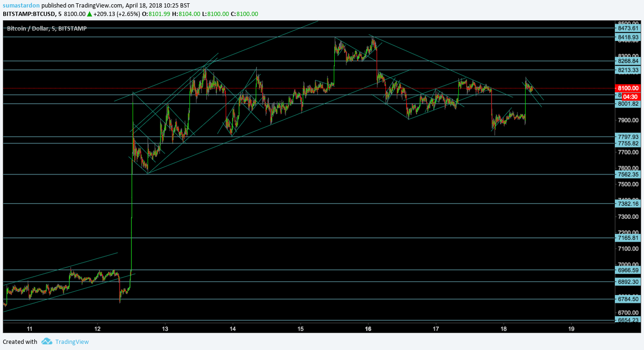Select the 8418.93 price level label
The image size is (644, 350).
click(x=628, y=37)
